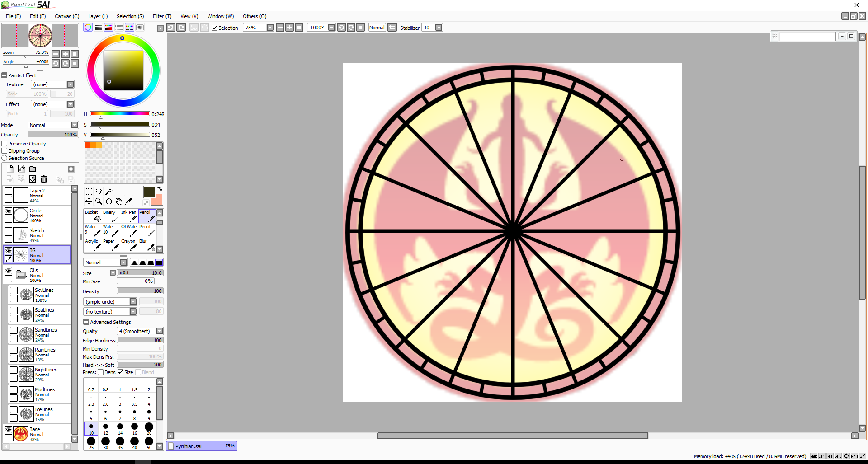Expand the Quality dropdown in Advanced Settings

[159, 331]
